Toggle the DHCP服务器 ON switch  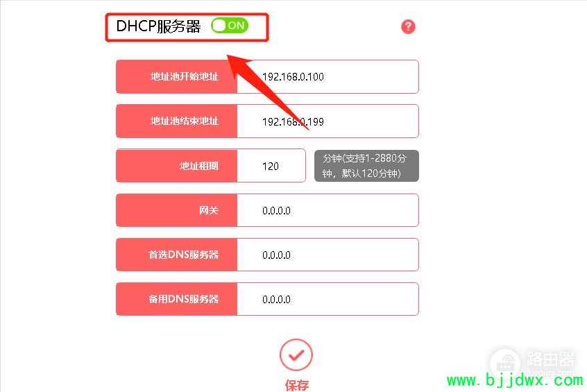coord(230,26)
